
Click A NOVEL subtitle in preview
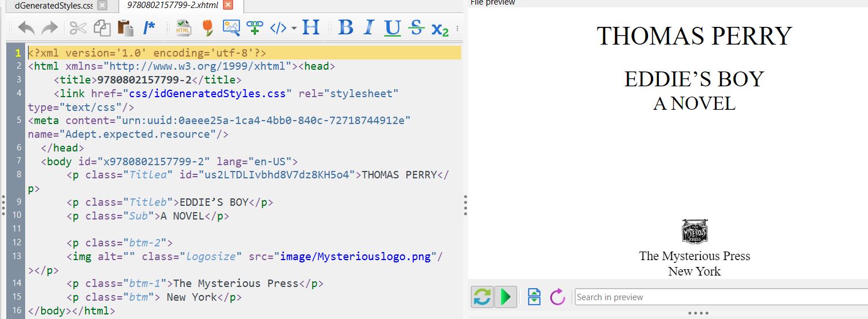click(694, 103)
